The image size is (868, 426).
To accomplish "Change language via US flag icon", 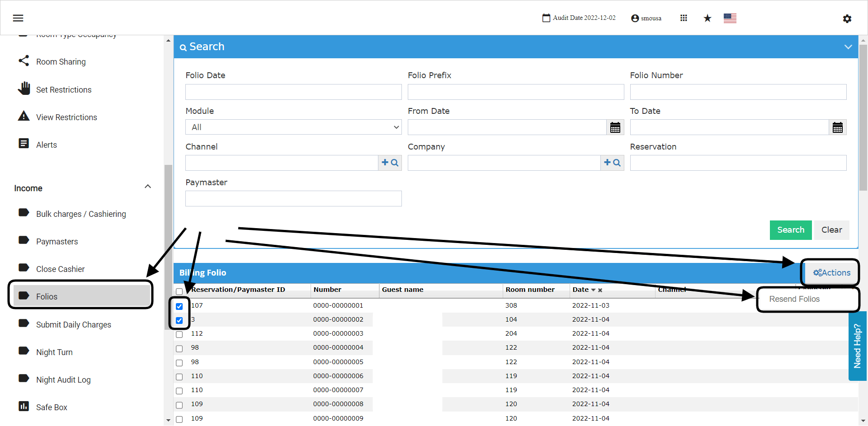I will point(730,18).
